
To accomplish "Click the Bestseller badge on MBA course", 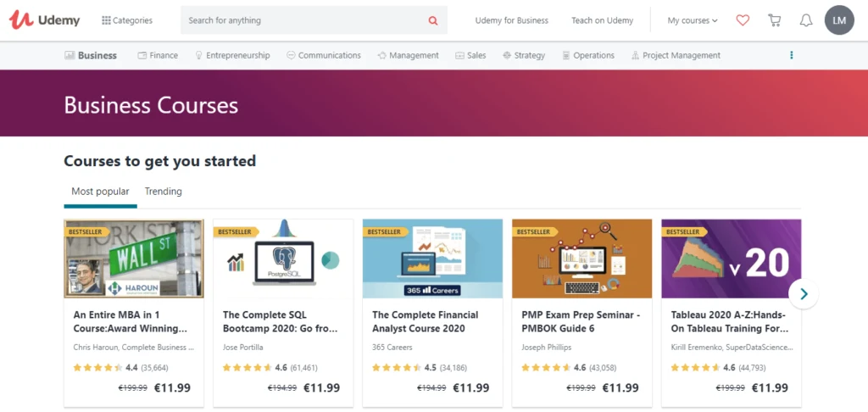I will coord(86,232).
